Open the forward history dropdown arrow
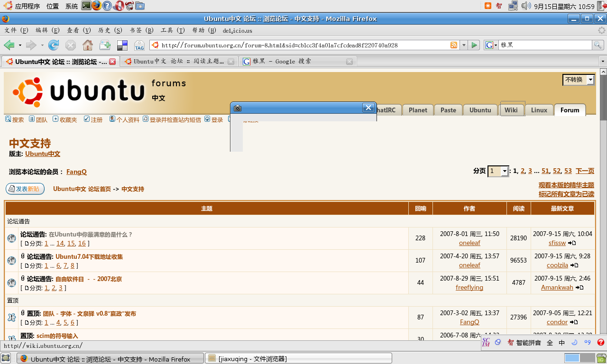 pos(42,45)
